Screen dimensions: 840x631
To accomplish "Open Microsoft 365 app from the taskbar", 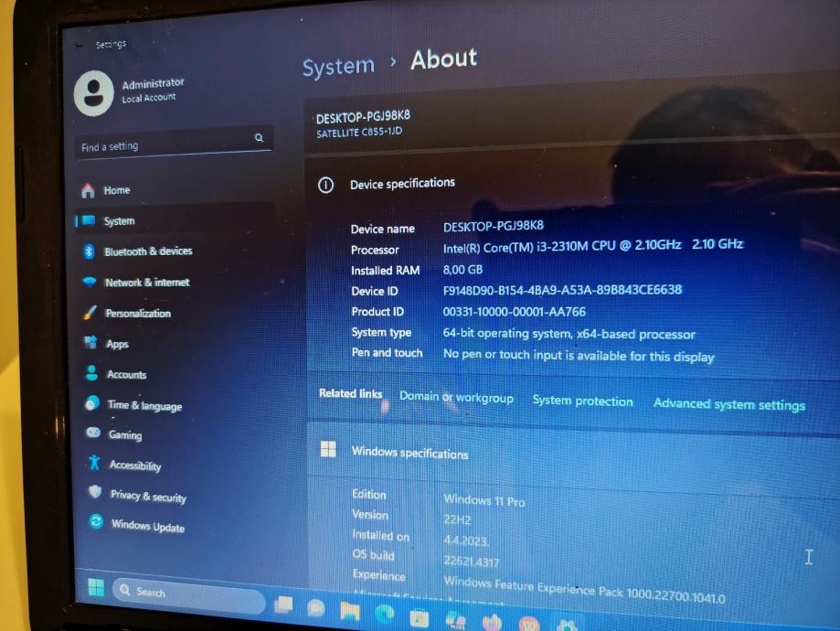I will pos(456,620).
